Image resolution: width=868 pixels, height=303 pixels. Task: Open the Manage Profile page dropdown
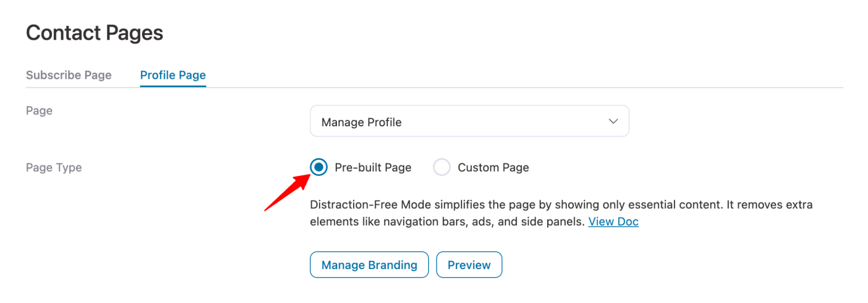pos(469,121)
